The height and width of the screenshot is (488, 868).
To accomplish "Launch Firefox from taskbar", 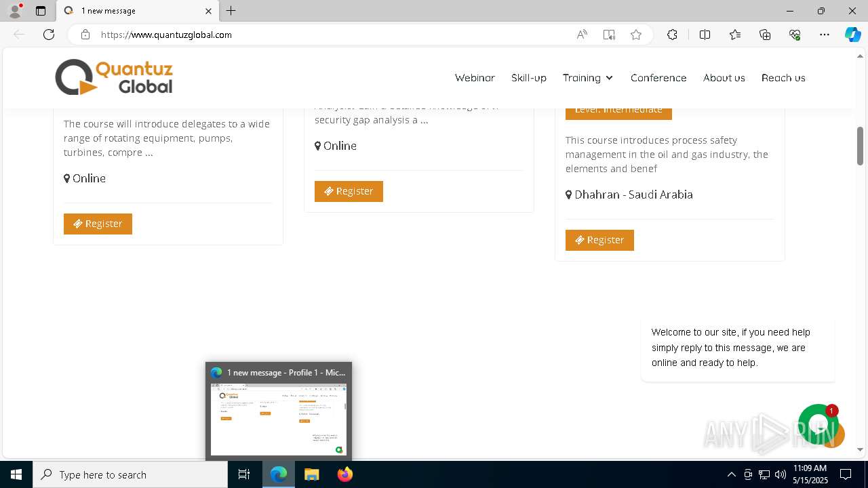I will tap(344, 474).
